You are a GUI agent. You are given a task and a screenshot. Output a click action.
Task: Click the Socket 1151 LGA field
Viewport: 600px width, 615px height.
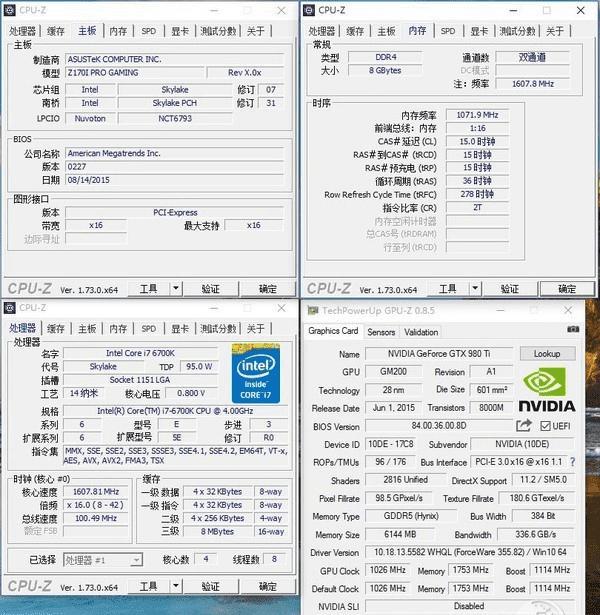pyautogui.click(x=140, y=380)
